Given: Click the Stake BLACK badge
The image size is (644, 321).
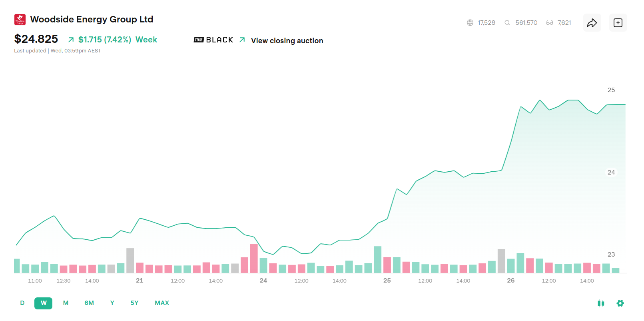Looking at the screenshot, I should 213,40.
